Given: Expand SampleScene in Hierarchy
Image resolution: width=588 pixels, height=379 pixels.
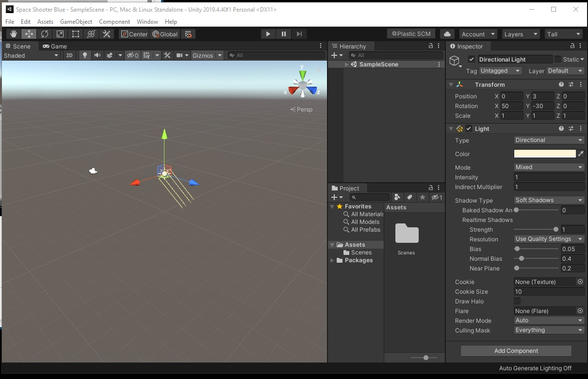Looking at the screenshot, I should (x=346, y=64).
